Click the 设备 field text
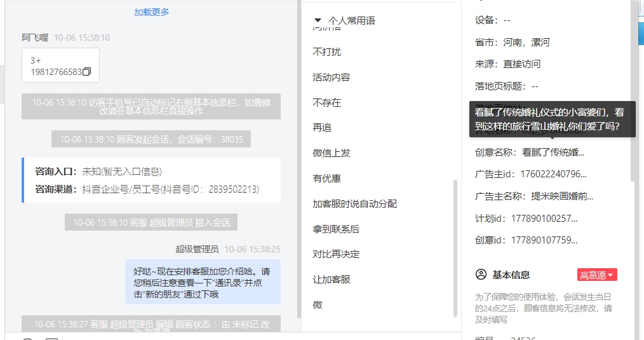The image size is (644, 340). click(x=492, y=20)
